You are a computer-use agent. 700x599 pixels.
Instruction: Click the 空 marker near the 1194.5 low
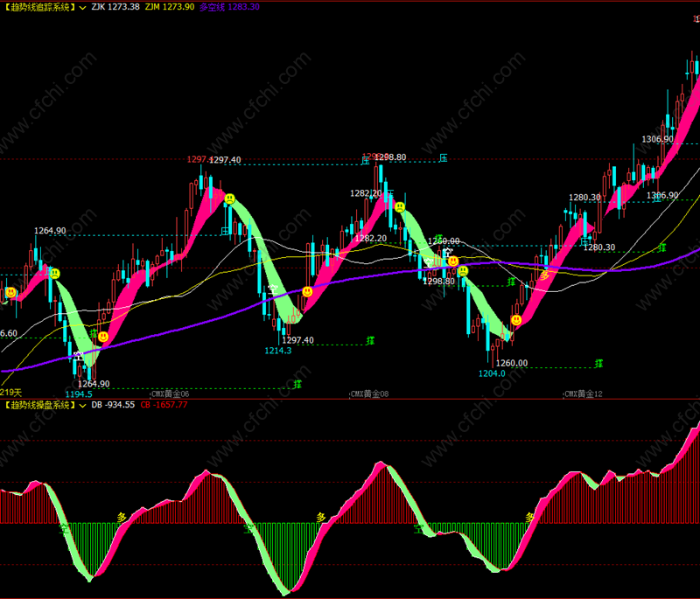coord(78,357)
